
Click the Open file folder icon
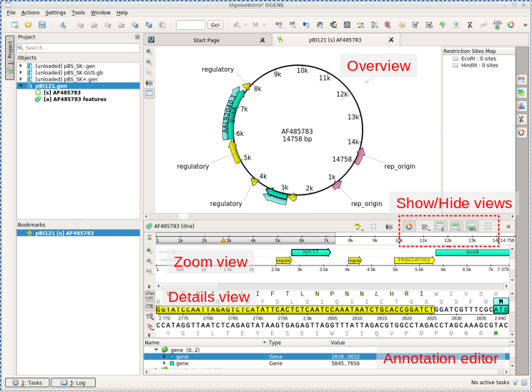[x=28, y=25]
